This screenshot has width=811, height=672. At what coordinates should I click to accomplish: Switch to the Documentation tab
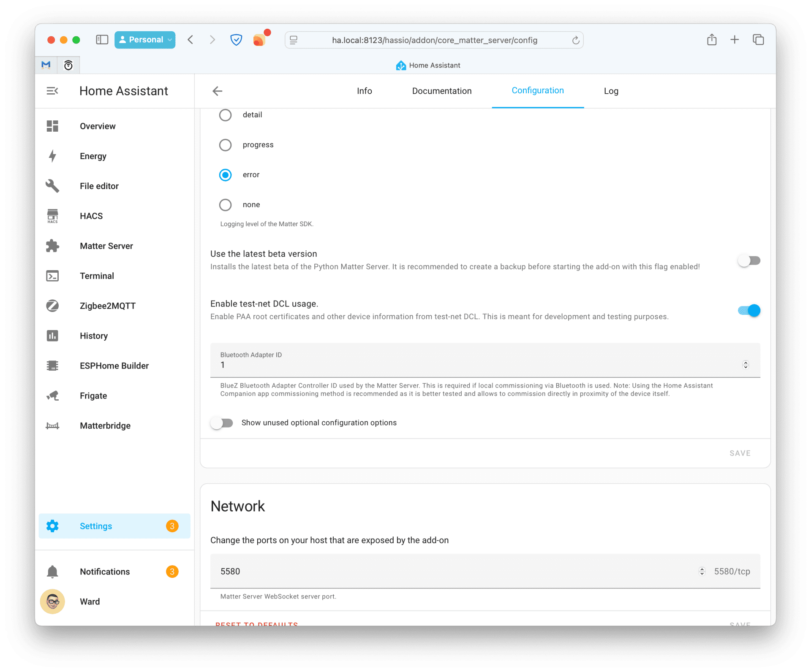point(441,91)
